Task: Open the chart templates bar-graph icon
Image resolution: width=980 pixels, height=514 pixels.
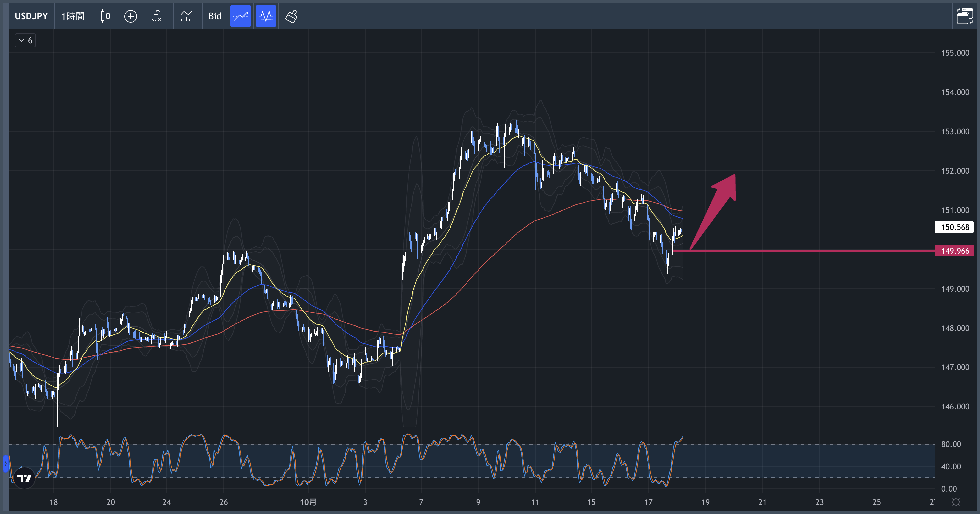Action: pyautogui.click(x=186, y=16)
